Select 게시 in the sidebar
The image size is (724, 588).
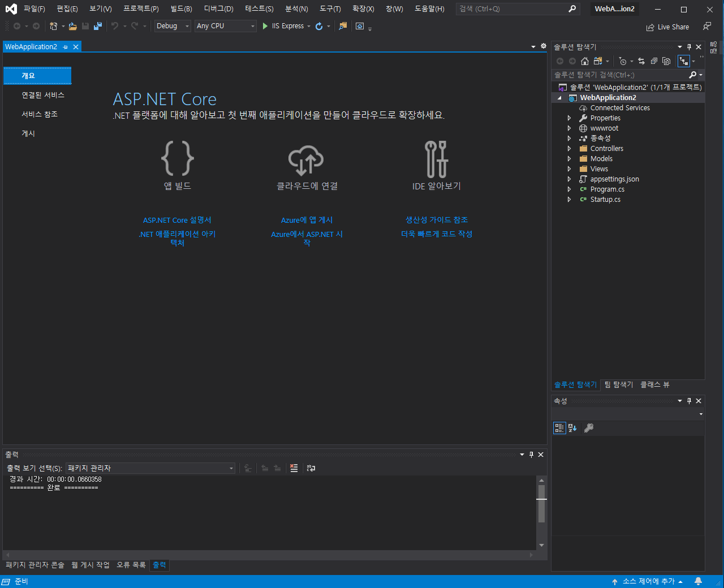pos(28,133)
